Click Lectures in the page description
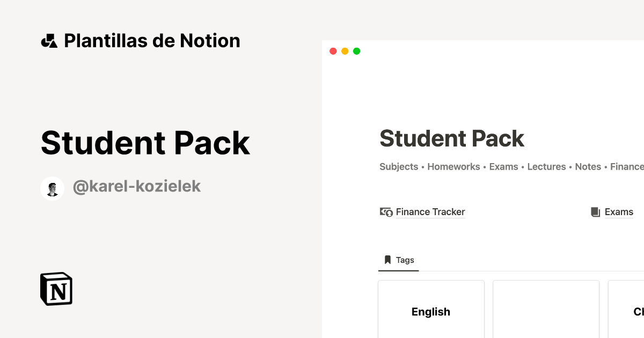The image size is (644, 338). click(x=546, y=167)
